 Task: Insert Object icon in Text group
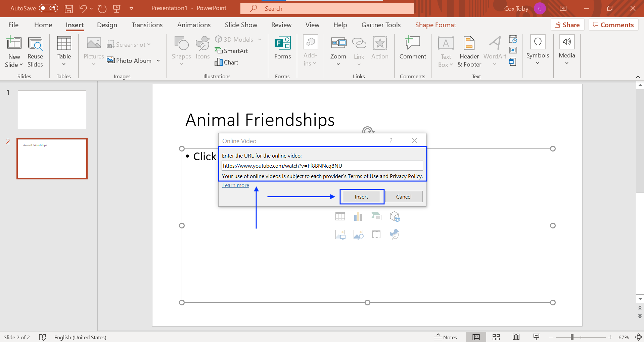pyautogui.click(x=513, y=62)
